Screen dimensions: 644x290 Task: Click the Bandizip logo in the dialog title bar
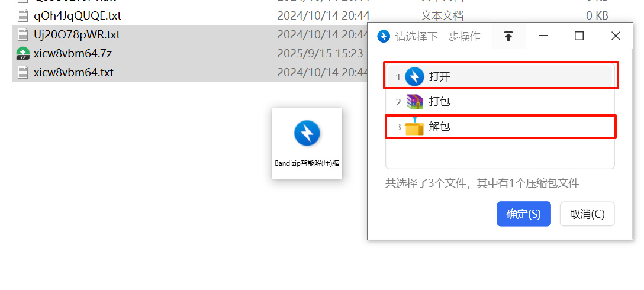384,36
